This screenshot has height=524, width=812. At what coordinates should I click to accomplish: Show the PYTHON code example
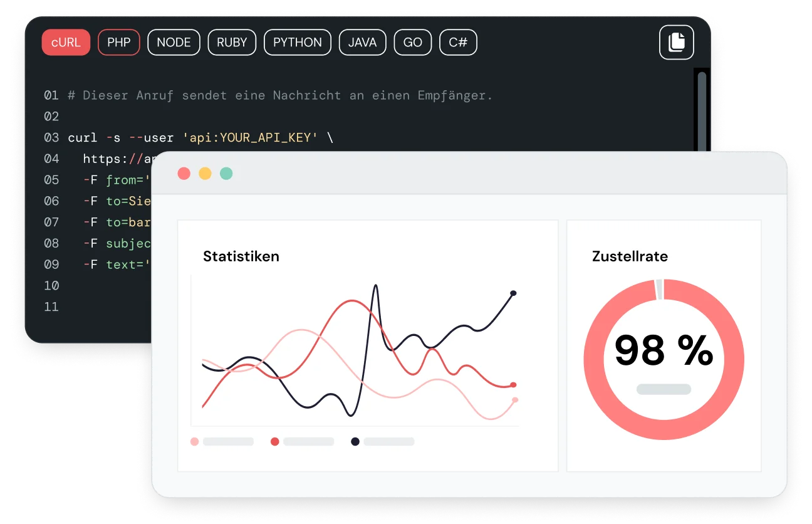[x=298, y=43]
